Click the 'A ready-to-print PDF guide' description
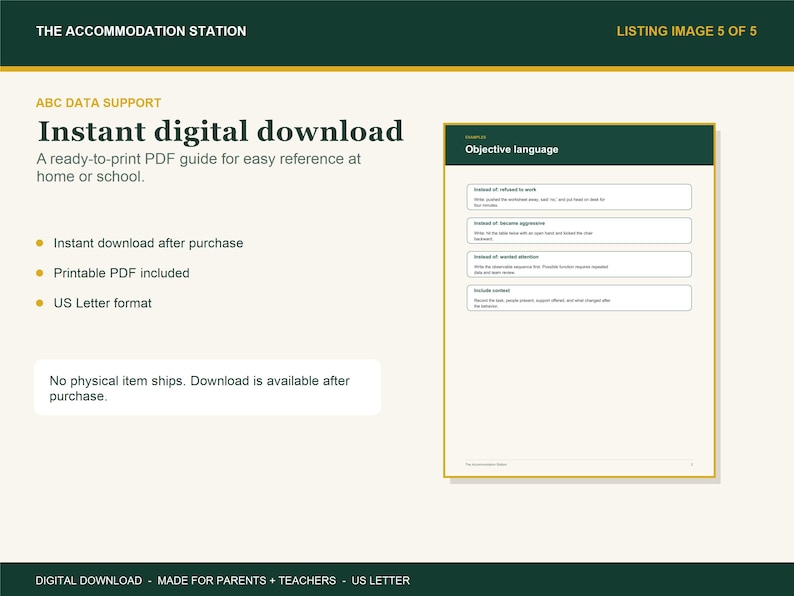This screenshot has height=596, width=794. point(198,168)
